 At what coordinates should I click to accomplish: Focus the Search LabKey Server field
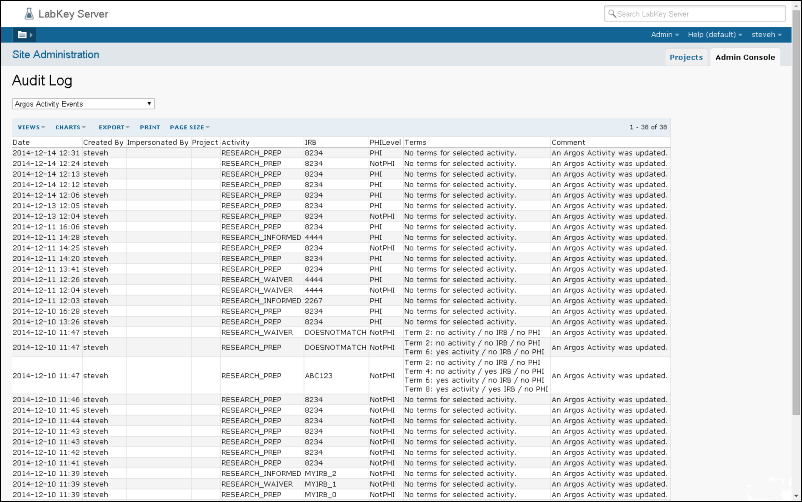pos(695,14)
